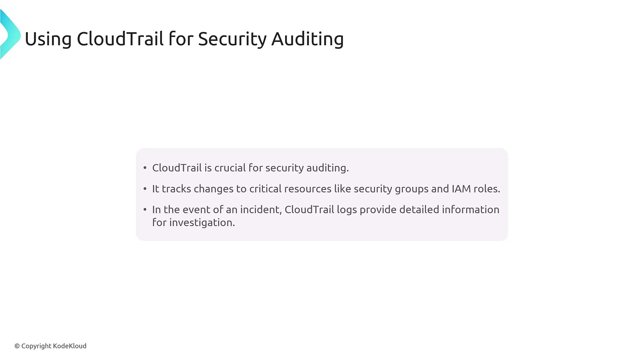The height and width of the screenshot is (362, 644).
Task: Click "IAM roles" at the second bullet's end
Action: pyautogui.click(x=475, y=189)
